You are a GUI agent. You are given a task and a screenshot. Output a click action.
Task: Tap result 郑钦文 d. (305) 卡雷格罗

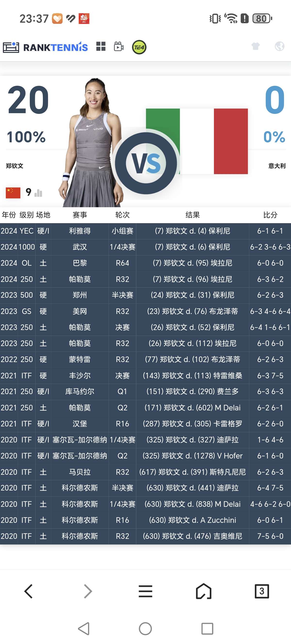click(x=193, y=424)
